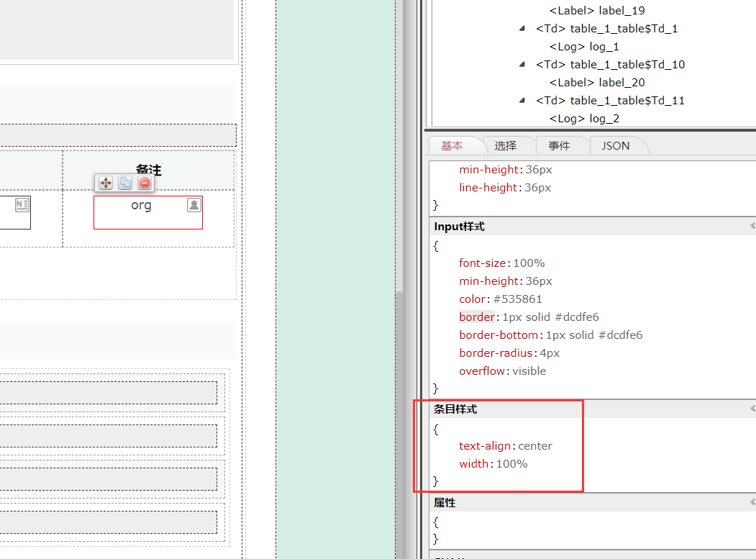Click the copy component icon above org field

pyautogui.click(x=125, y=183)
